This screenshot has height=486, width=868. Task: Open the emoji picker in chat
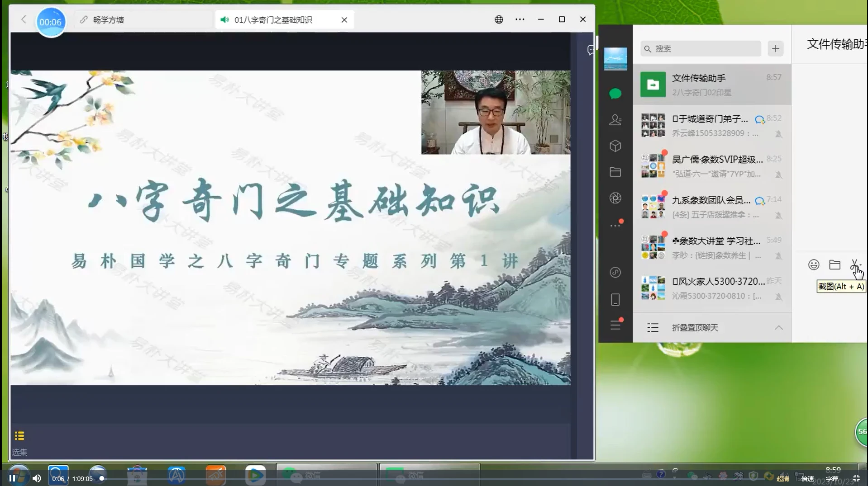(814, 265)
